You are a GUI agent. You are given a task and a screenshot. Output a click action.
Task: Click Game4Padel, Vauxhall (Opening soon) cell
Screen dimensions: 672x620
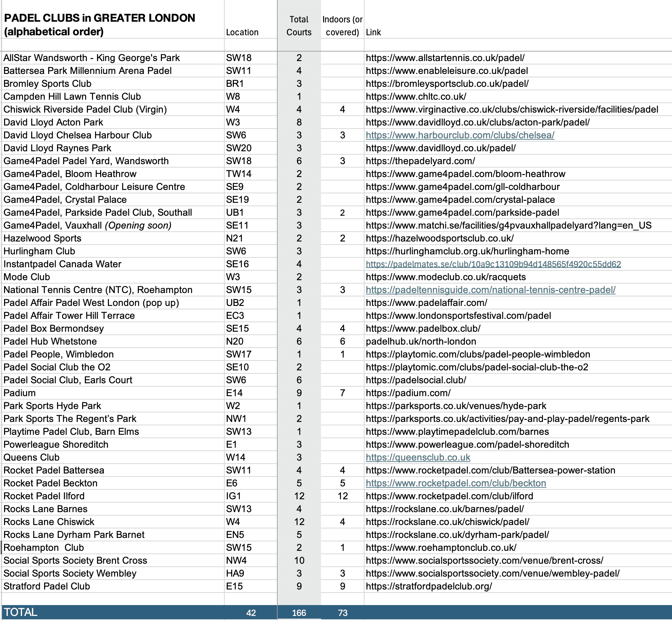[88, 226]
